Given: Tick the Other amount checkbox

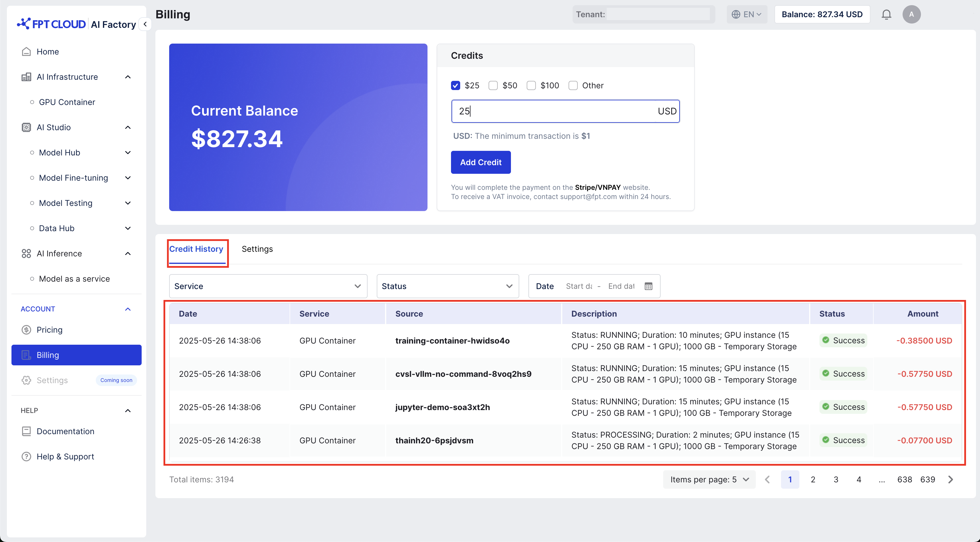Looking at the screenshot, I should click(x=573, y=85).
